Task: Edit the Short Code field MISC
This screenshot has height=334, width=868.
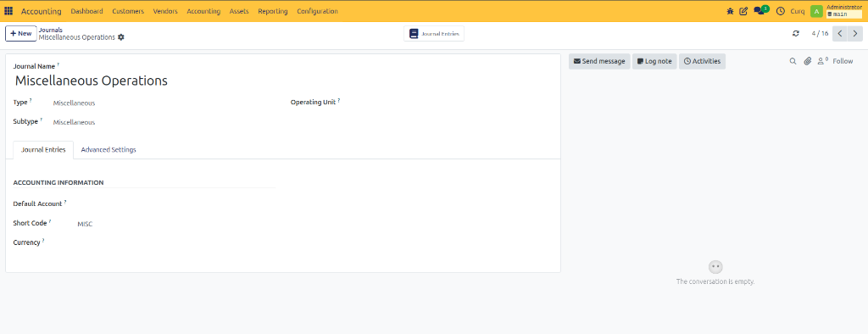Action: [176, 224]
